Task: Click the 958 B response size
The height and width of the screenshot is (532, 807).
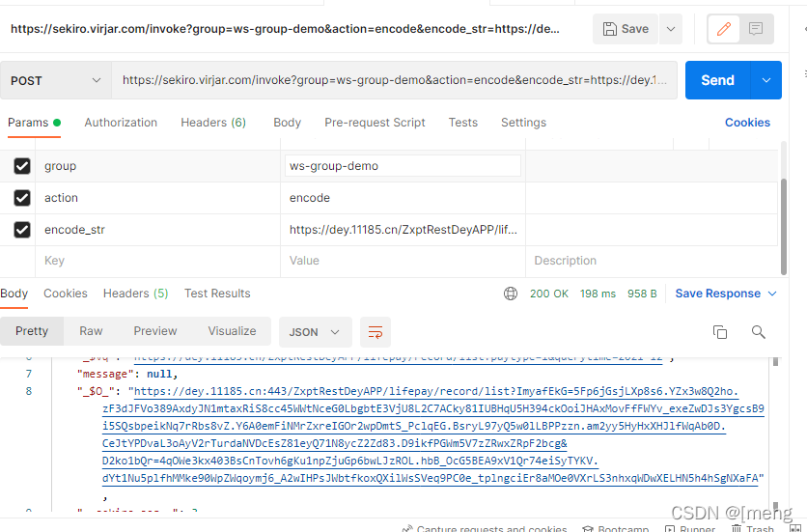Action: click(642, 294)
